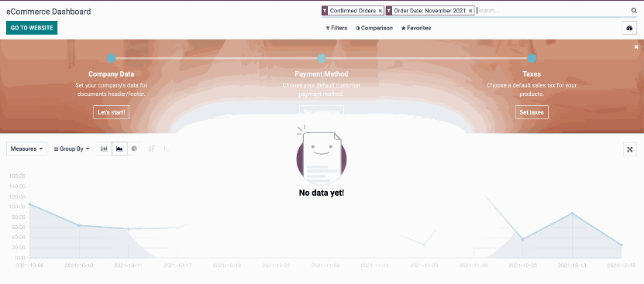Open the dashboard view switcher icon
Viewport: 644px width, 284px height.
coord(629,28)
